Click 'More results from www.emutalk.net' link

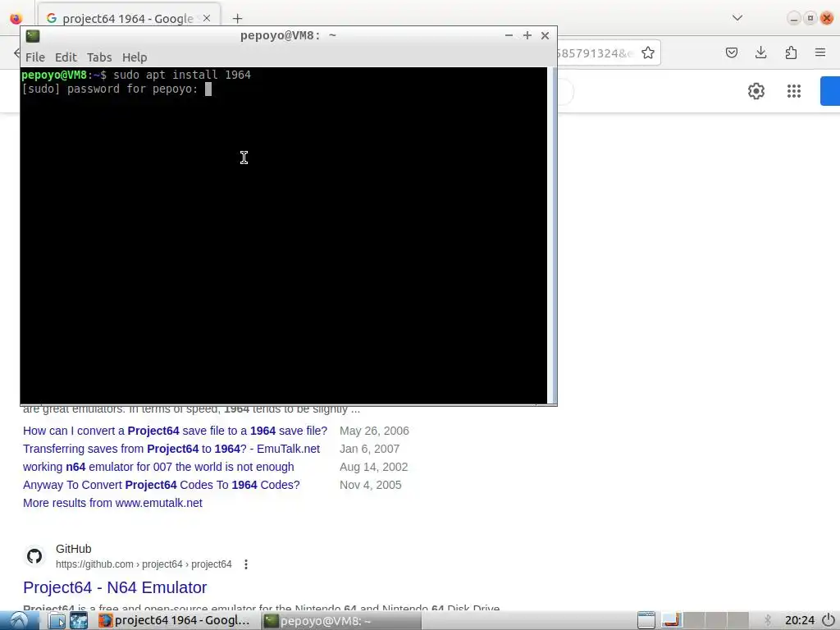tap(112, 503)
